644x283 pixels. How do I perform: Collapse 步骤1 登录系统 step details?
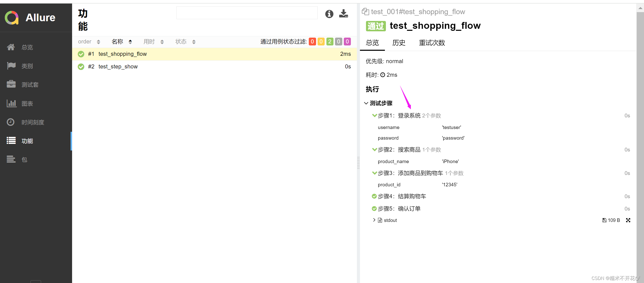(374, 115)
